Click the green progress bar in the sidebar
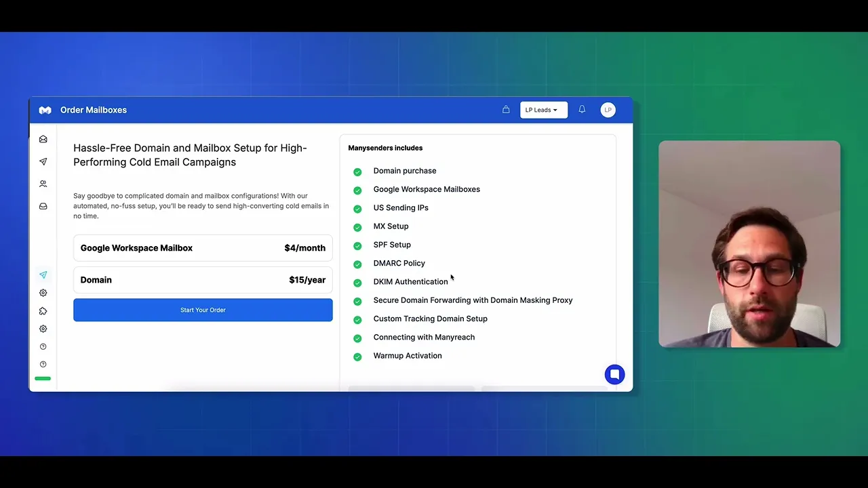868x488 pixels. coord(43,378)
